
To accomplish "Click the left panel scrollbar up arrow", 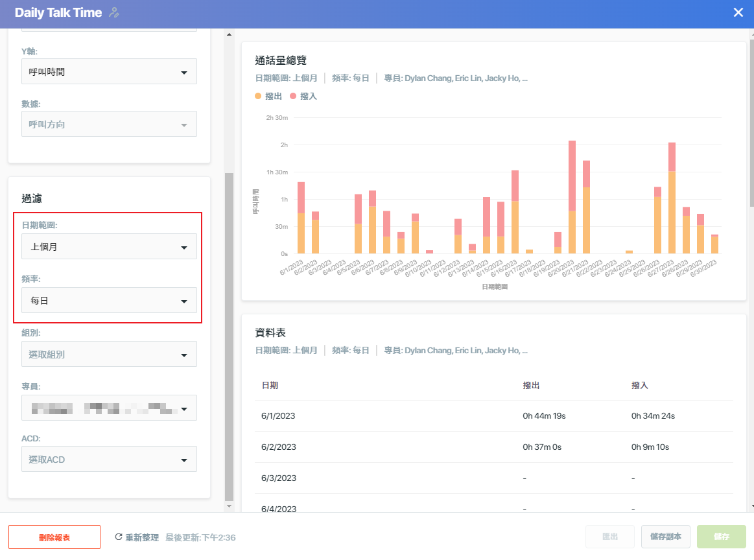I will pos(229,34).
